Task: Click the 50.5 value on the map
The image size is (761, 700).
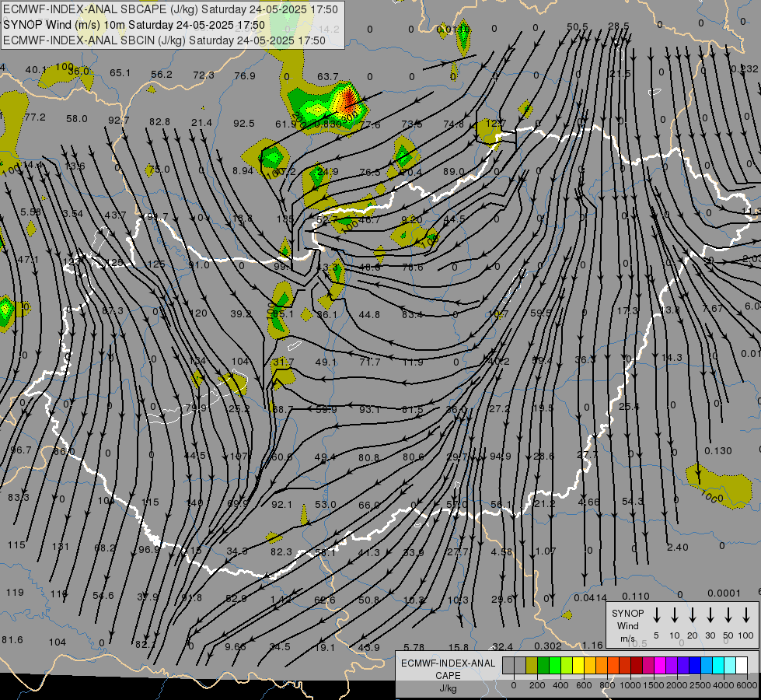Action: (x=578, y=26)
